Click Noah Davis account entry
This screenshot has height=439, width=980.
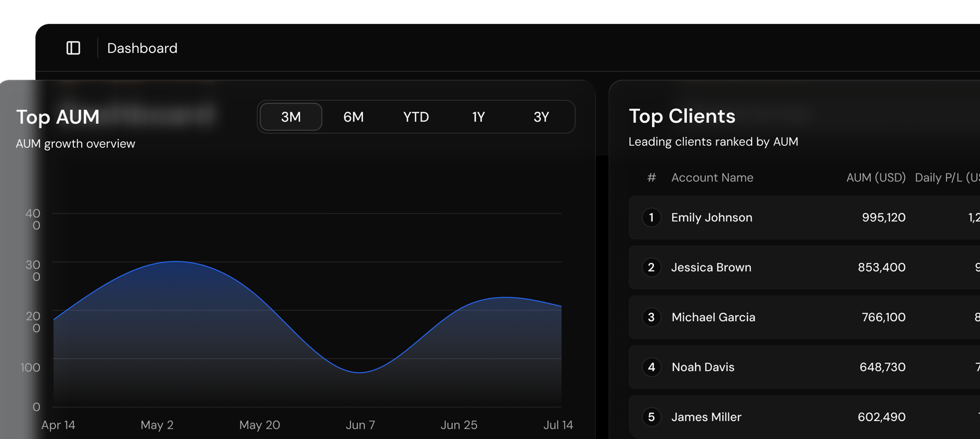(x=703, y=367)
